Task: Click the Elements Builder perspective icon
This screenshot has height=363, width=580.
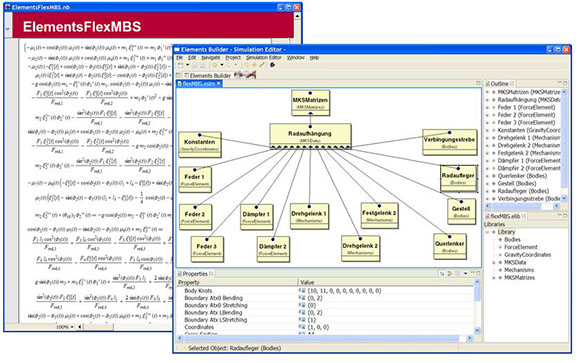Action: tap(187, 75)
